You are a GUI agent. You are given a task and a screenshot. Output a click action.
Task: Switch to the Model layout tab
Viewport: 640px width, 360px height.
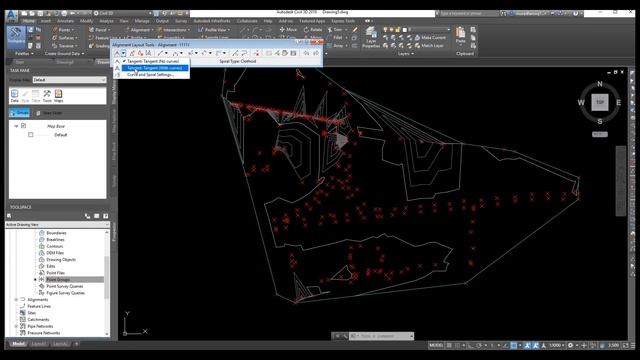point(18,344)
